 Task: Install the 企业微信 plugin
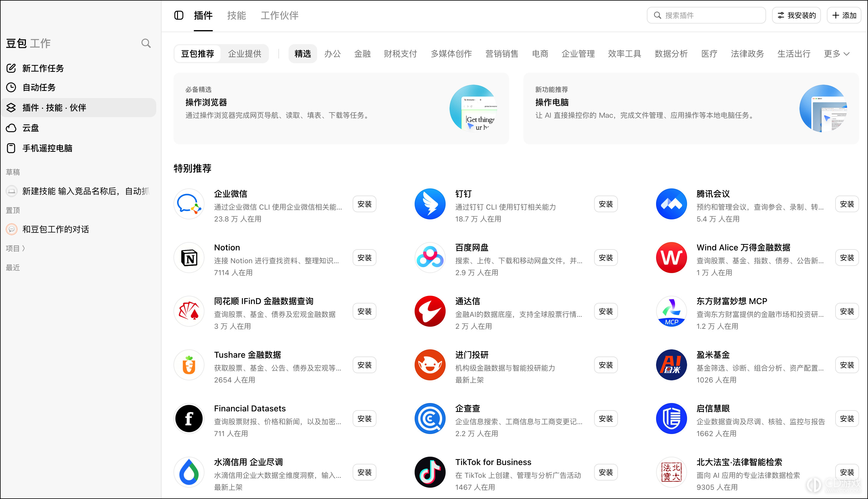364,204
